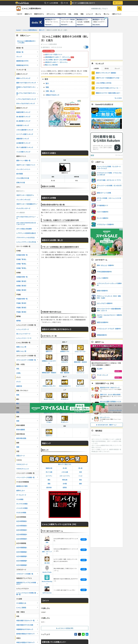
Task: Open 最強キャラ in the top navigation
Action: tap(28, 14)
